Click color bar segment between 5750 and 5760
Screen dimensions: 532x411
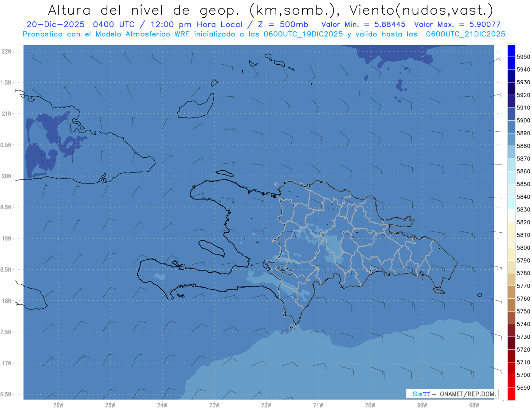(511, 305)
